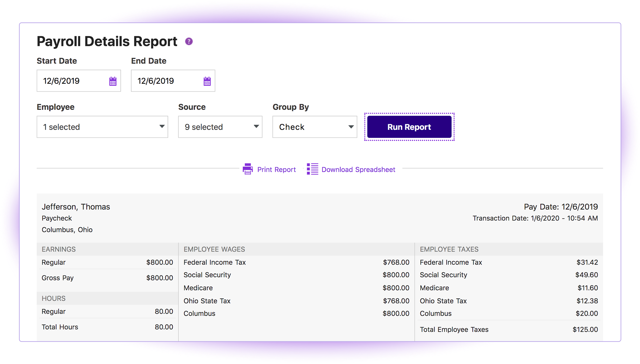The width and height of the screenshot is (640, 364).
Task: Click the HOURS section header
Action: pos(54,298)
